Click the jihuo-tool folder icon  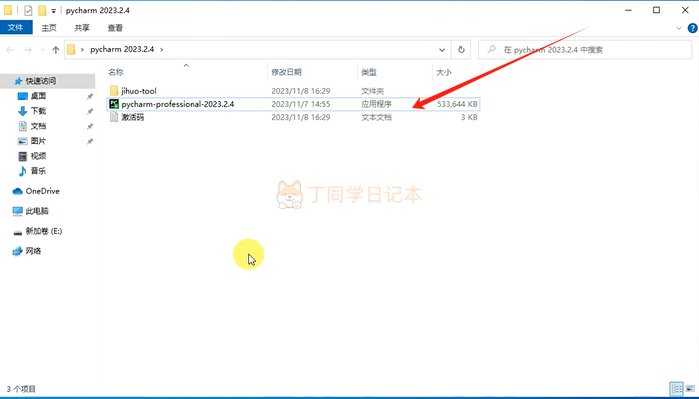pyautogui.click(x=114, y=91)
